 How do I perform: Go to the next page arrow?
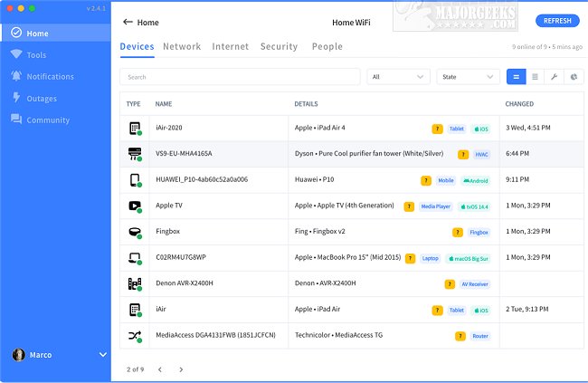click(x=181, y=369)
